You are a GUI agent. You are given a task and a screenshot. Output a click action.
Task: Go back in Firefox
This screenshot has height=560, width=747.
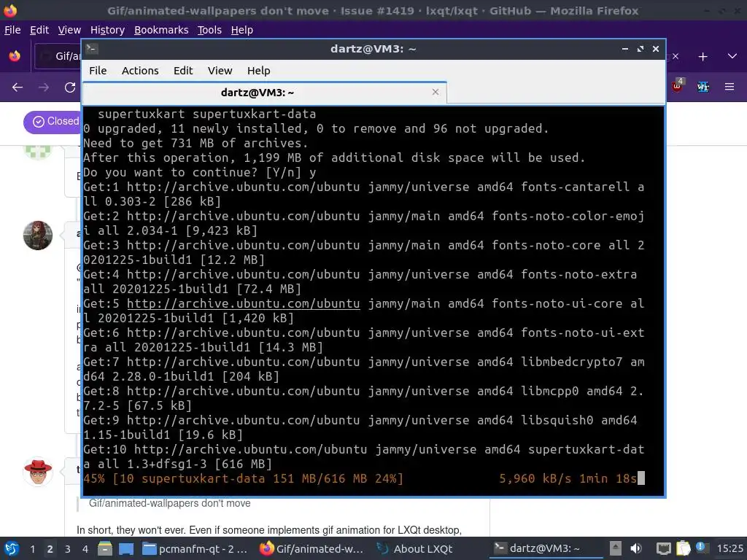[x=18, y=87]
